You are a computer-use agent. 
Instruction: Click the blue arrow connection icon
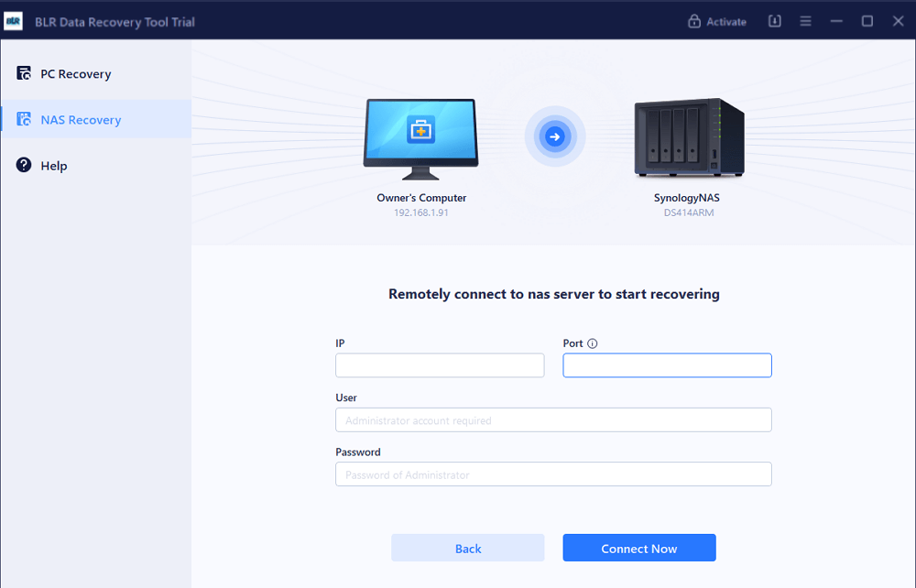click(x=555, y=136)
